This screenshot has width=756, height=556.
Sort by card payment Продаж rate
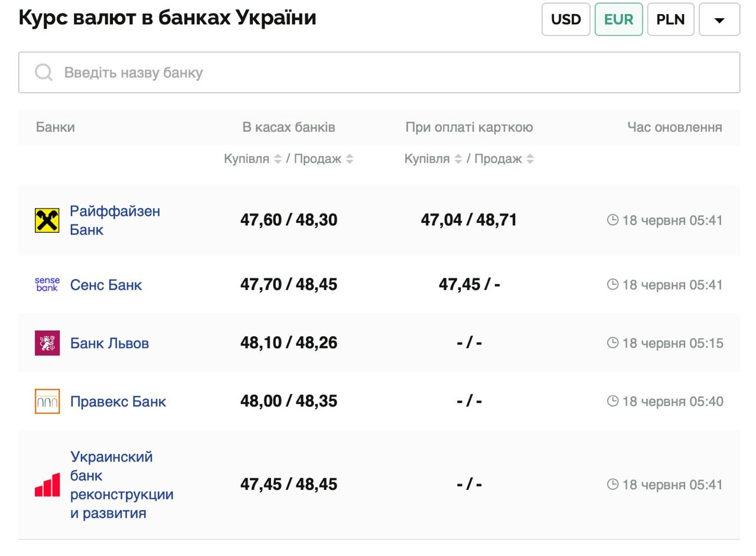coord(530,159)
